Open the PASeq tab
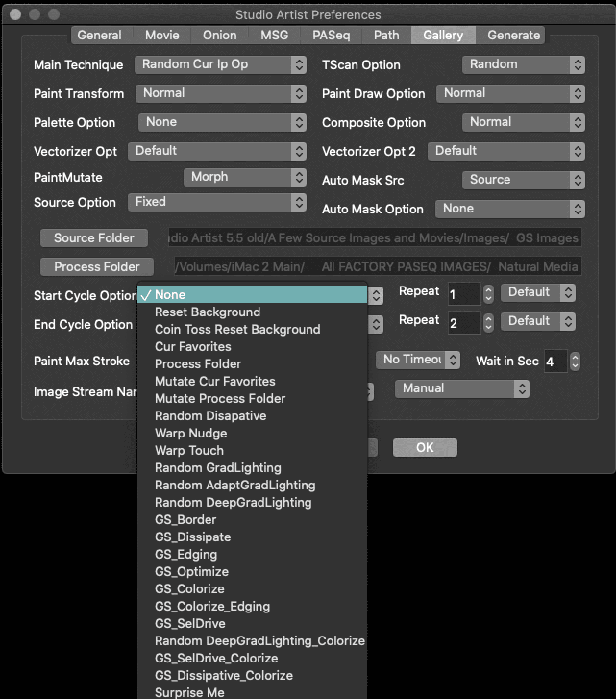The height and width of the screenshot is (699, 616). [x=331, y=35]
